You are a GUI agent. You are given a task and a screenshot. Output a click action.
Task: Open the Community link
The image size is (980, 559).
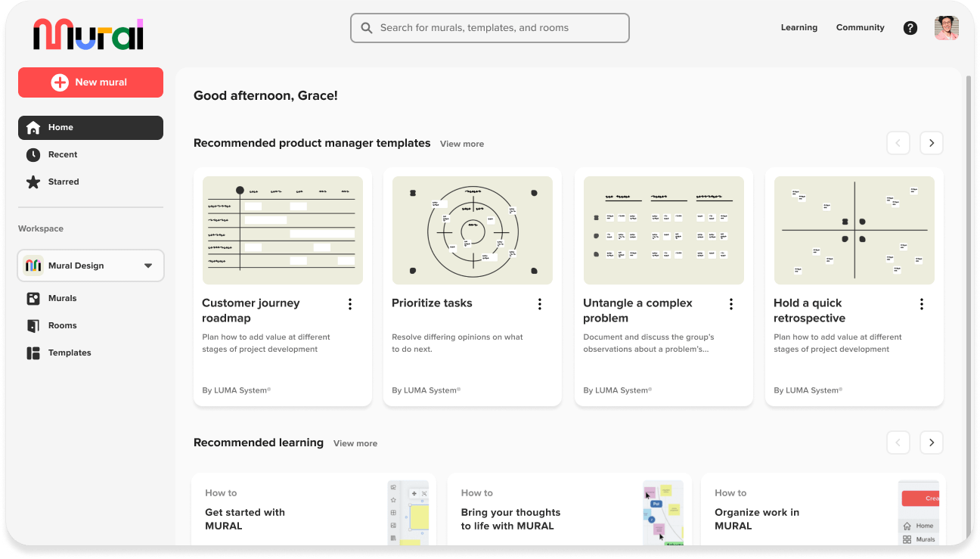(x=861, y=28)
